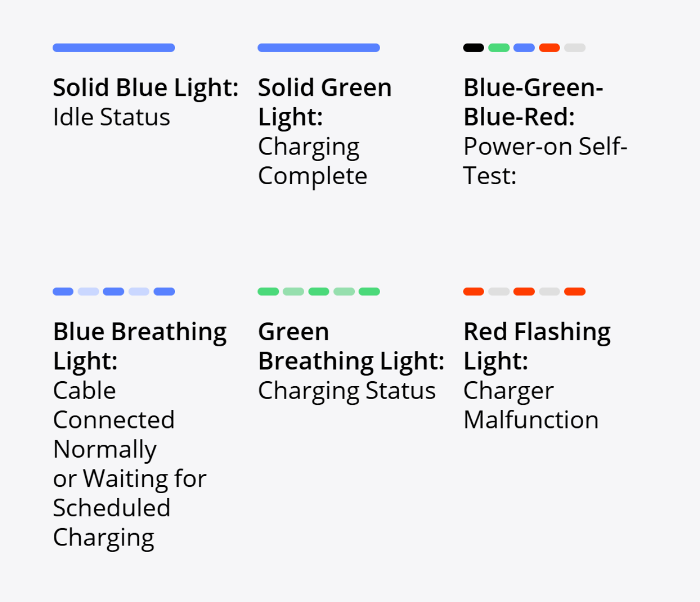Viewport: 700px width, 602px height.
Task: Click the "Charging Status" description text
Action: [x=347, y=391]
